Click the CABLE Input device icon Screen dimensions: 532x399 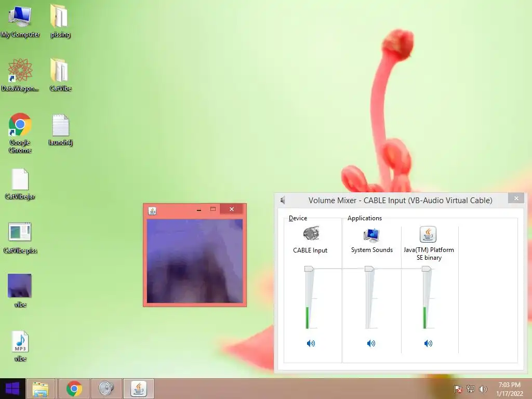tap(311, 233)
